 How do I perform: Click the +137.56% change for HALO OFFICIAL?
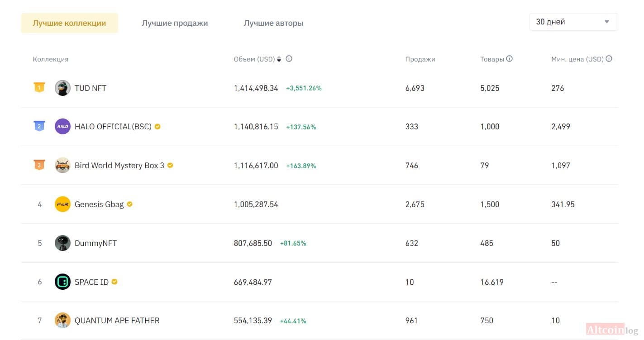301,127
